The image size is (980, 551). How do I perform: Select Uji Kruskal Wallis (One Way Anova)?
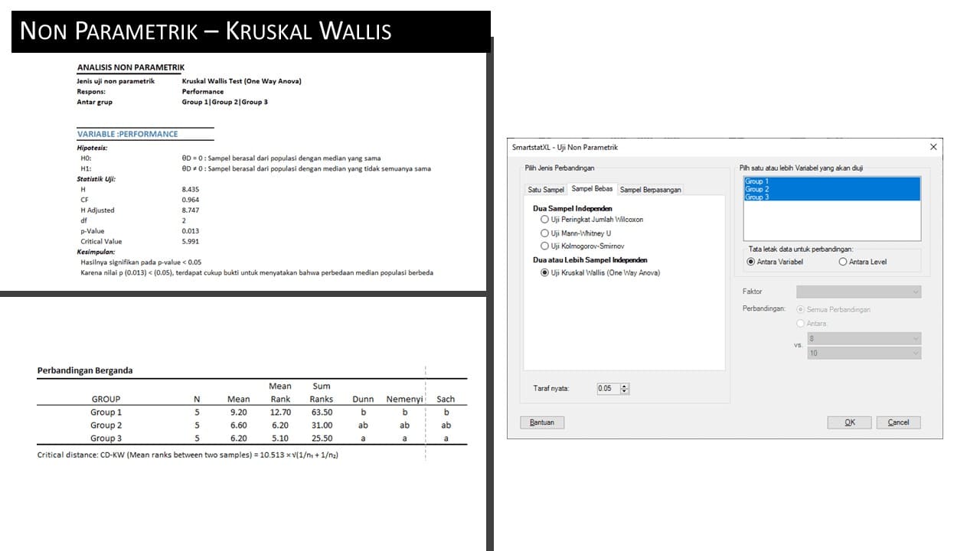[544, 272]
